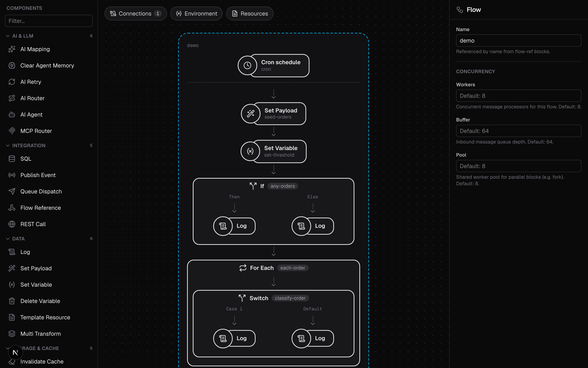Viewport: 588px width, 368px height.
Task: Collapse the Integration section
Action: tap(8, 146)
